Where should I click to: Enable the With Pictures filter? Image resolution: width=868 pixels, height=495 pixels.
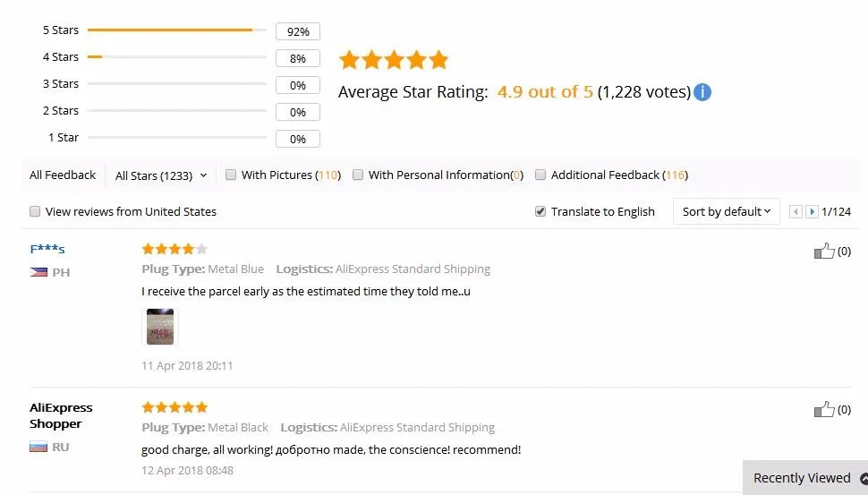point(231,175)
